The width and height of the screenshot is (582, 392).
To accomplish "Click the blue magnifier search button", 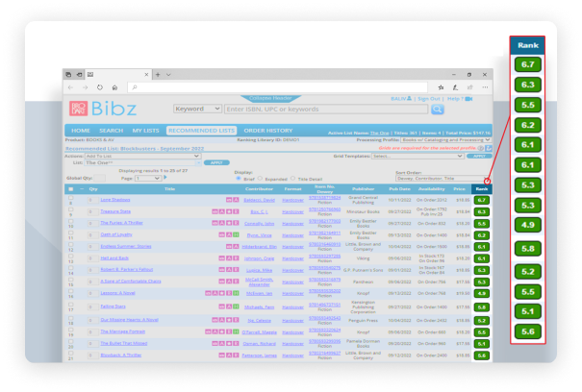I will click(x=438, y=109).
